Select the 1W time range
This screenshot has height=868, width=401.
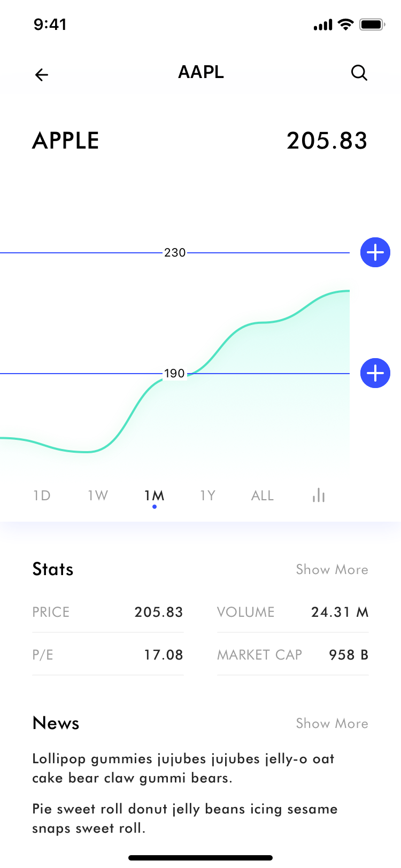point(98,495)
